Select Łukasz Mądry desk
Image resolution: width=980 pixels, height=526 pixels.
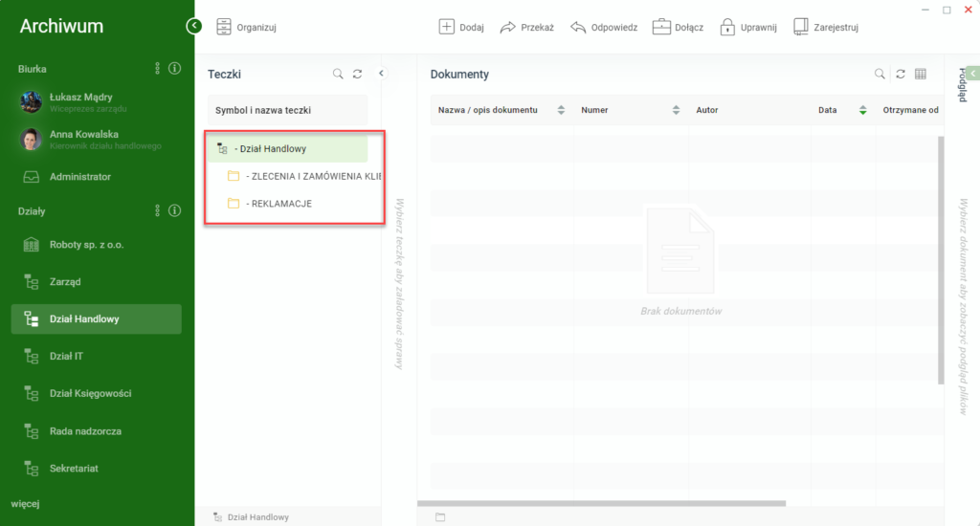click(x=97, y=101)
